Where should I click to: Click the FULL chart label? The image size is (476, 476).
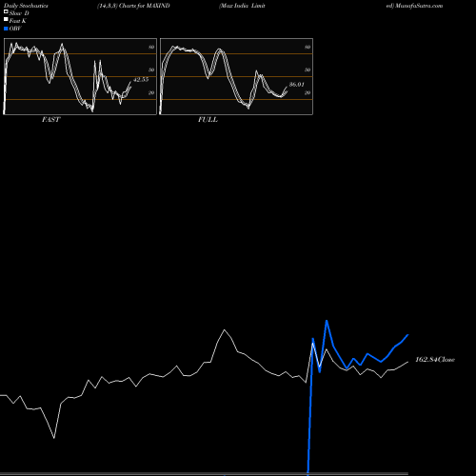[x=208, y=120]
